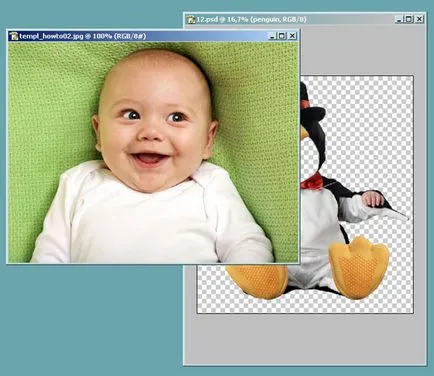The height and width of the screenshot is (376, 434).
Task: Click the red bow tie in 12.psd canvas
Action: [x=312, y=181]
